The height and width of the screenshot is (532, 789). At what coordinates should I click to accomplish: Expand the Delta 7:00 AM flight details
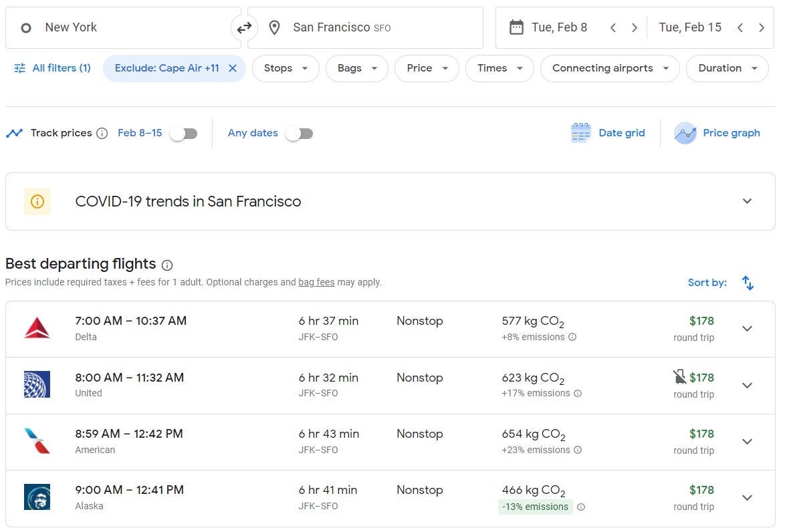click(x=748, y=328)
